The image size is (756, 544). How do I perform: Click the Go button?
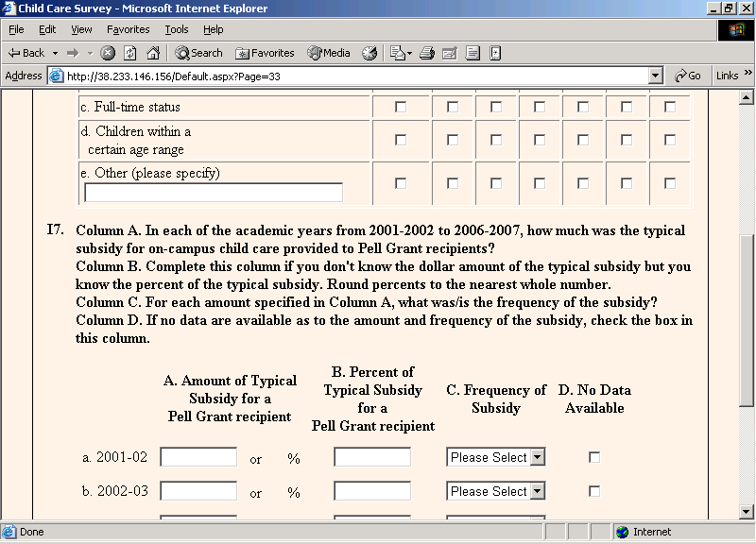(x=688, y=76)
